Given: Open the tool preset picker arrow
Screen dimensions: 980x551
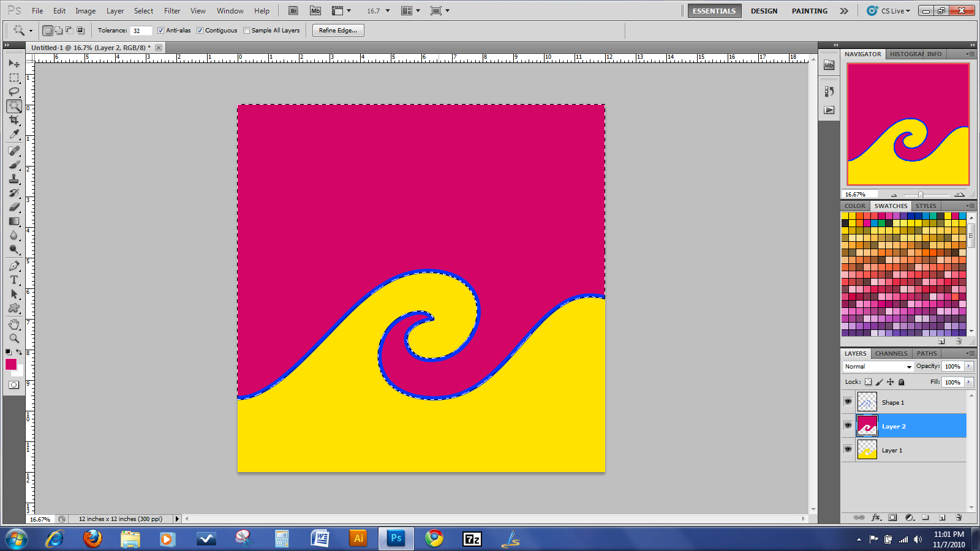Looking at the screenshot, I should [31, 31].
